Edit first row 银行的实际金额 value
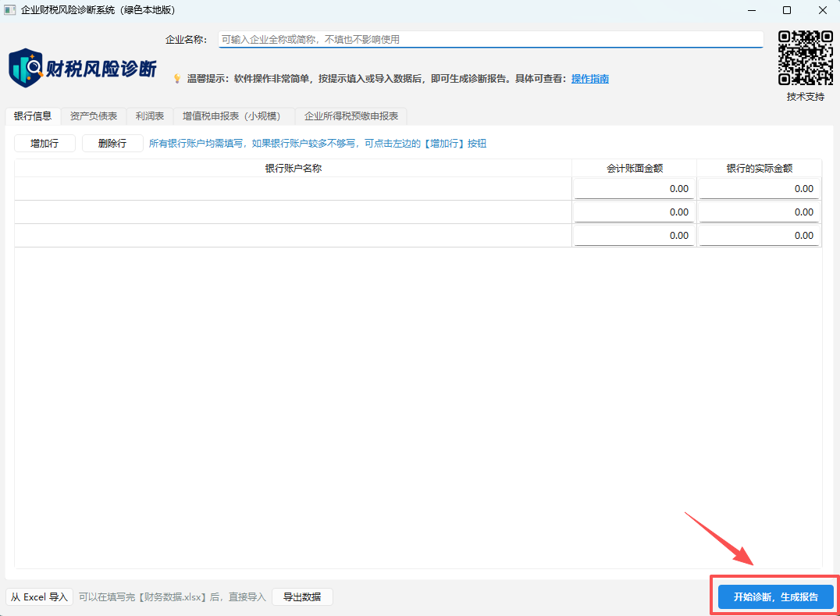840x616 pixels. 759,189
